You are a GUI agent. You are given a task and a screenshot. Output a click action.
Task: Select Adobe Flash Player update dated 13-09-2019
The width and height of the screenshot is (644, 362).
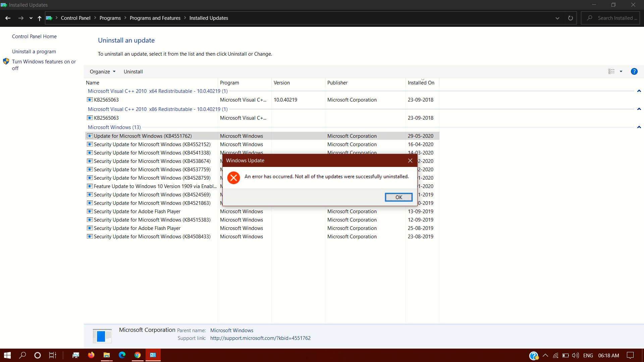point(262,212)
